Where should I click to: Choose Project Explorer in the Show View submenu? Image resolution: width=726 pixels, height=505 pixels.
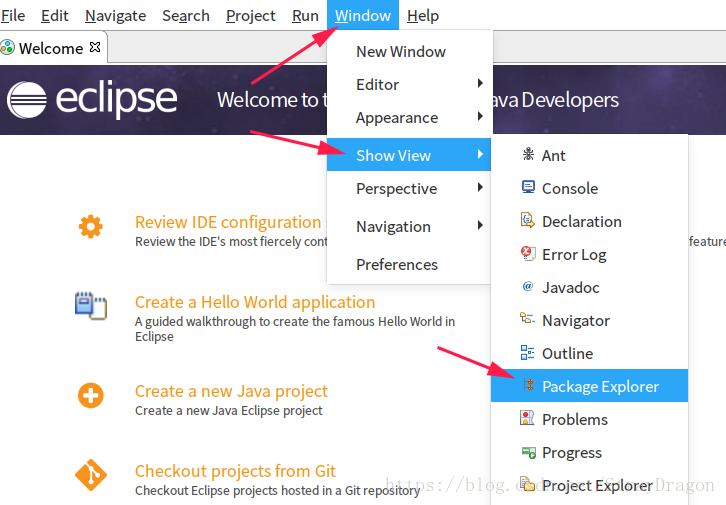pyautogui.click(x=589, y=485)
